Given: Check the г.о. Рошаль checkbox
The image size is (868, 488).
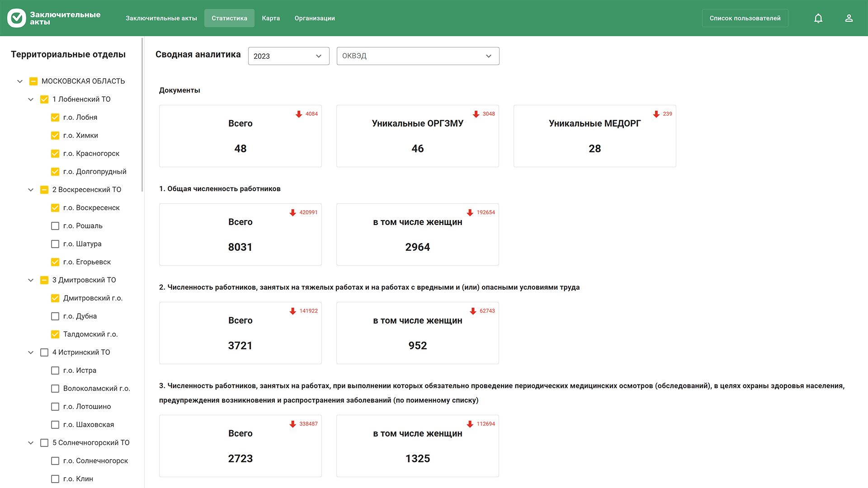Looking at the screenshot, I should [x=55, y=226].
